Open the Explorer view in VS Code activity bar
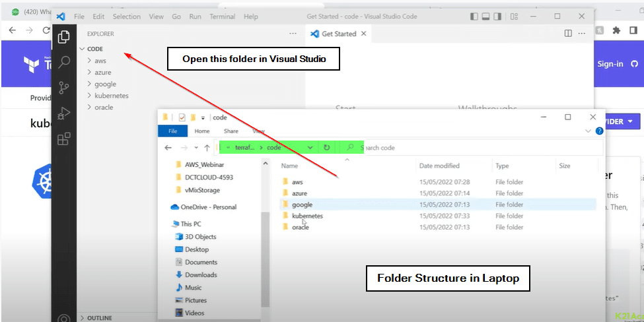644x322 pixels. [63, 37]
